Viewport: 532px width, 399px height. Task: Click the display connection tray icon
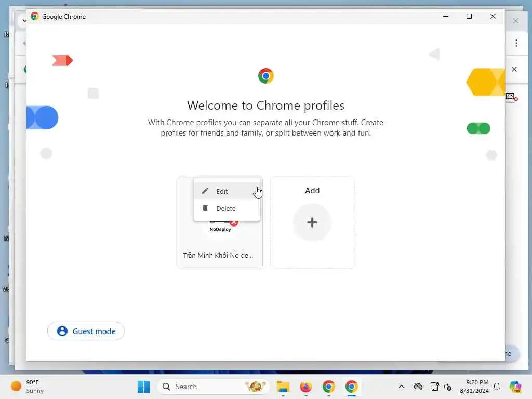click(434, 387)
